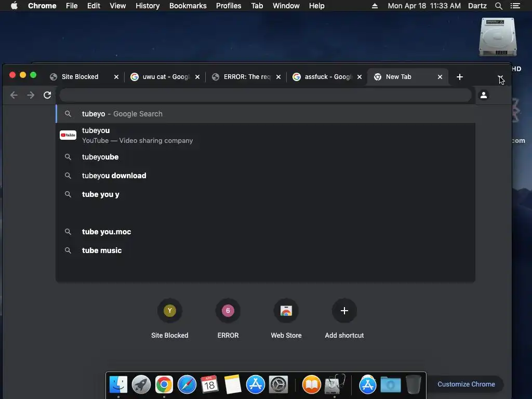Reload the current page
The height and width of the screenshot is (399, 532).
tap(47, 96)
